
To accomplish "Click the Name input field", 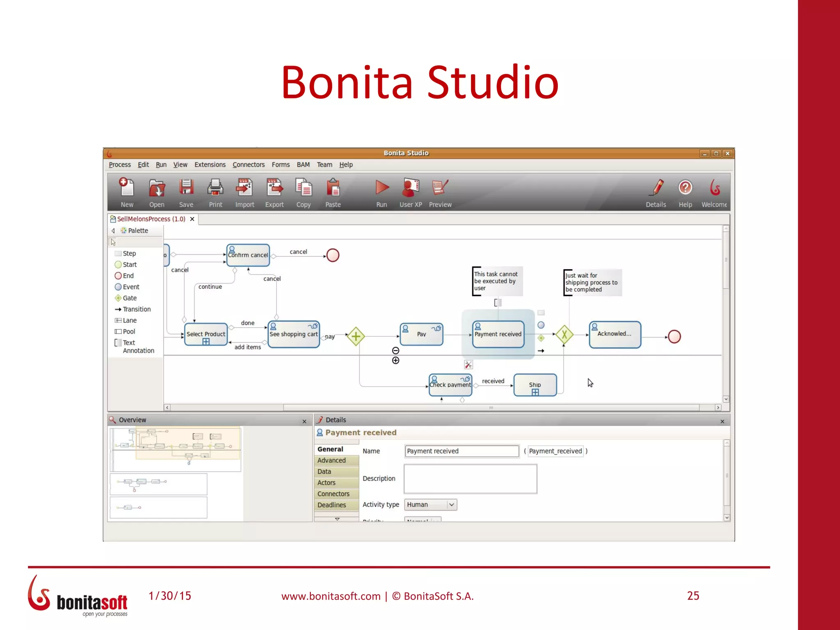I will click(462, 451).
